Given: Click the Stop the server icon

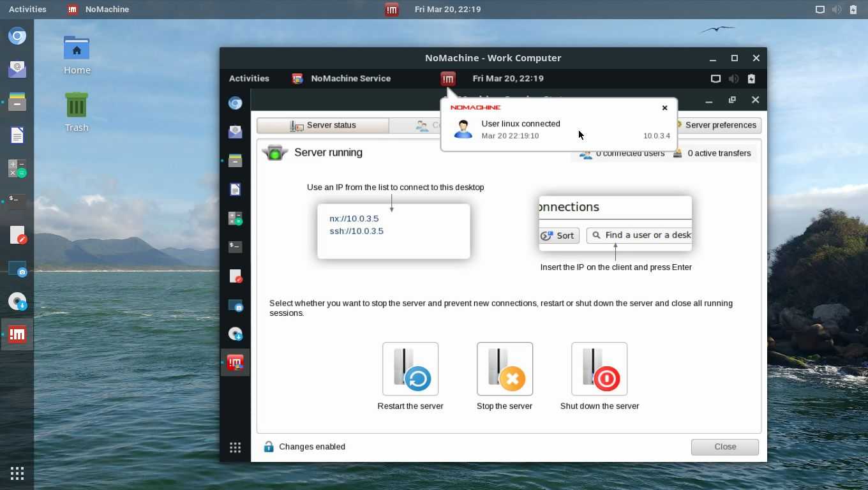Looking at the screenshot, I should click(504, 369).
